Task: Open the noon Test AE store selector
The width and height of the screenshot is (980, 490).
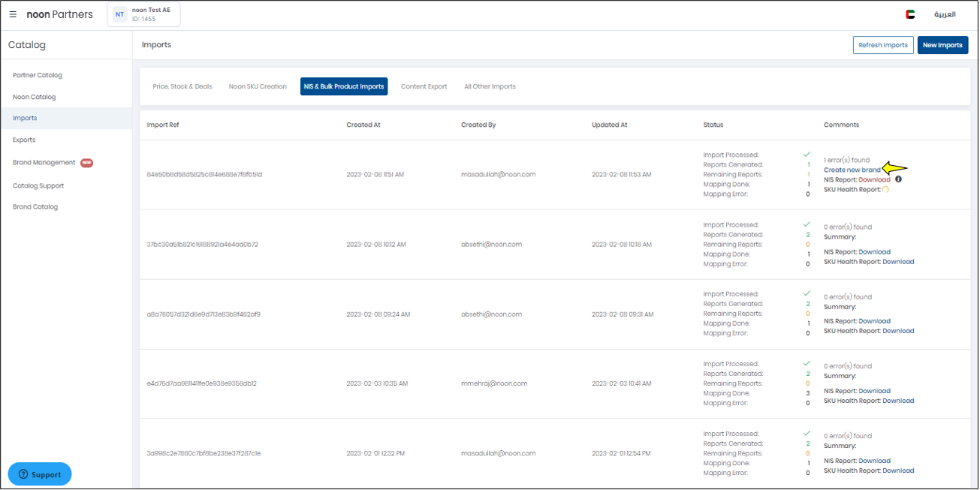Action: click(x=151, y=14)
